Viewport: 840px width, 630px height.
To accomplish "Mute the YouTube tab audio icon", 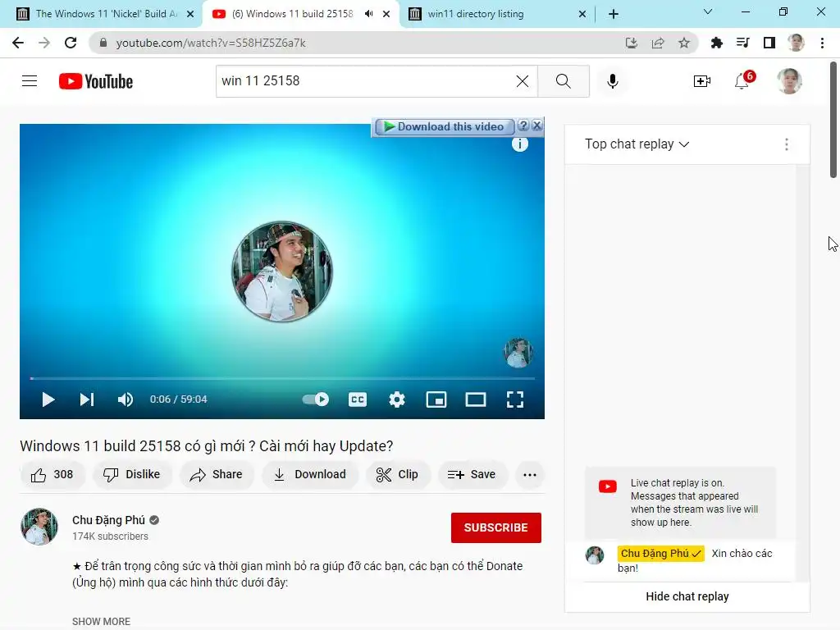I will [369, 14].
